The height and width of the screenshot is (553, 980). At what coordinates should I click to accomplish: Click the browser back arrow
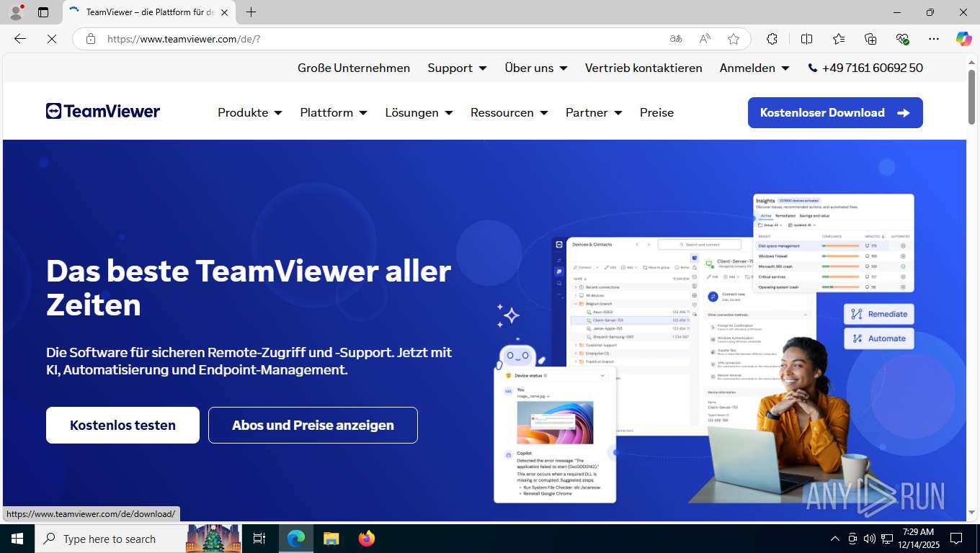pyautogui.click(x=20, y=39)
